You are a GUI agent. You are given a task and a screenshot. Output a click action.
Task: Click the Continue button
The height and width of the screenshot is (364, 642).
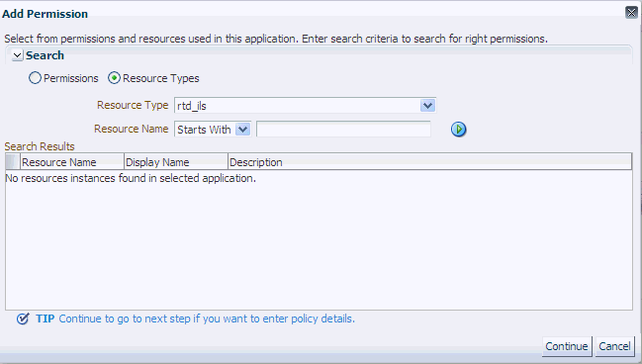[567, 346]
